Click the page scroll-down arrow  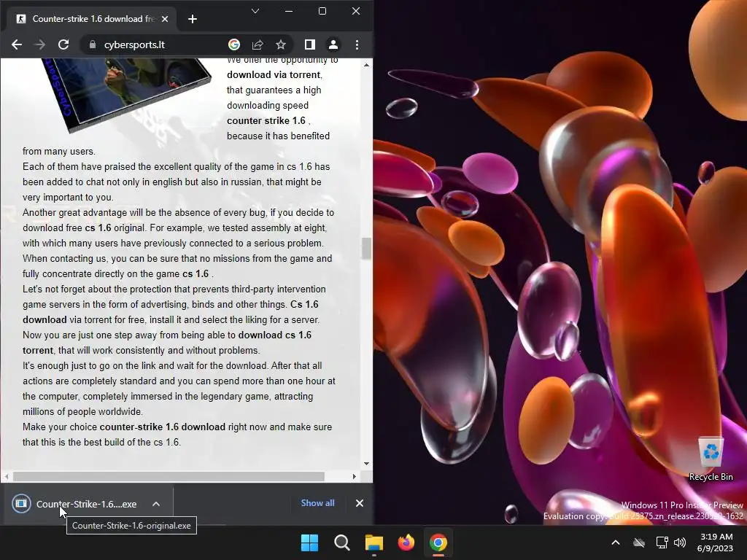pyautogui.click(x=366, y=463)
